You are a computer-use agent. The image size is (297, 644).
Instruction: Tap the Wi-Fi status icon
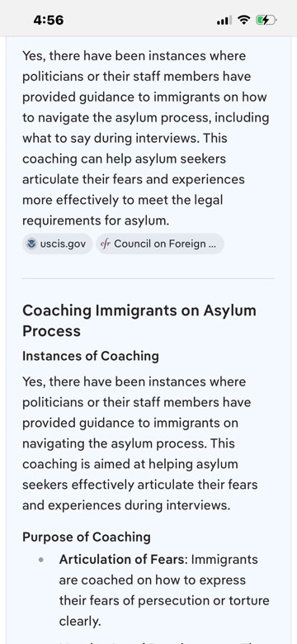click(x=244, y=20)
